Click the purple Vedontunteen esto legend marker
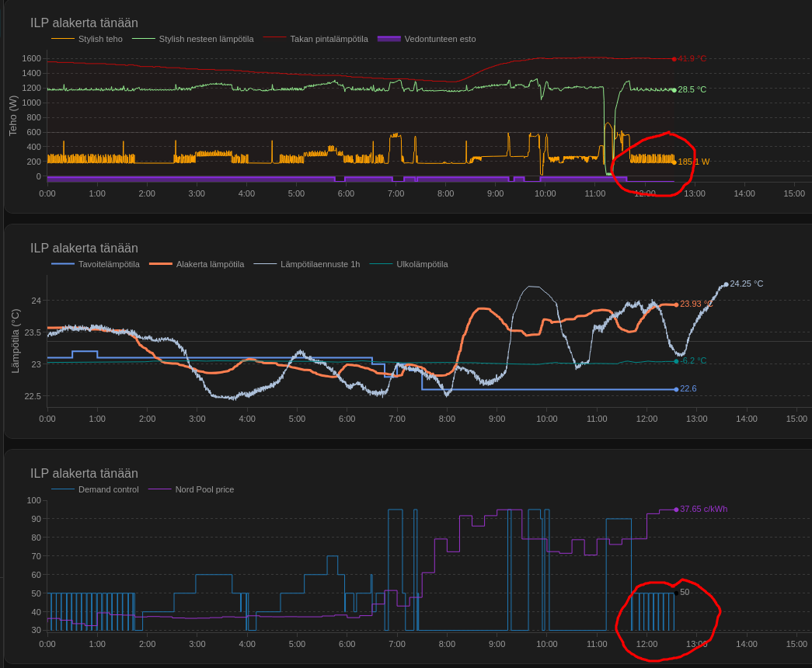Image resolution: width=812 pixels, height=668 pixels. (389, 39)
